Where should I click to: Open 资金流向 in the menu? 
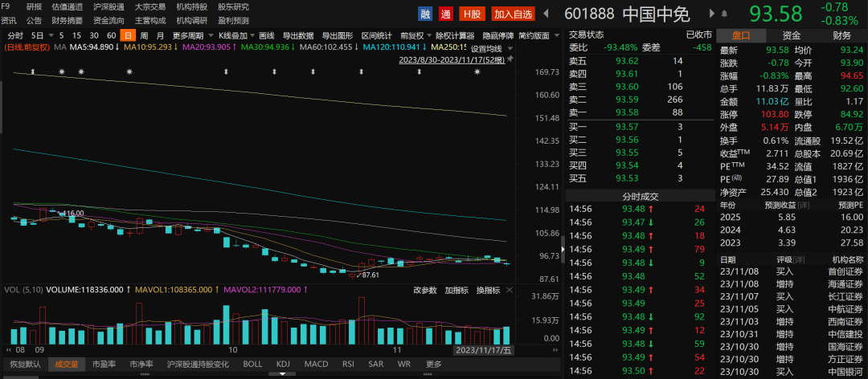pos(108,20)
